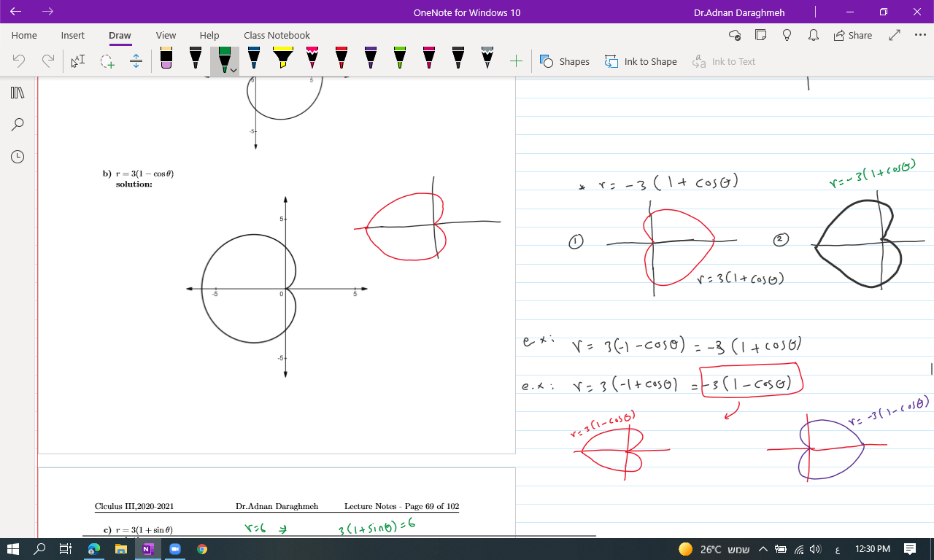Image resolution: width=934 pixels, height=560 pixels.
Task: Check the sync status cloud icon
Action: coord(735,35)
